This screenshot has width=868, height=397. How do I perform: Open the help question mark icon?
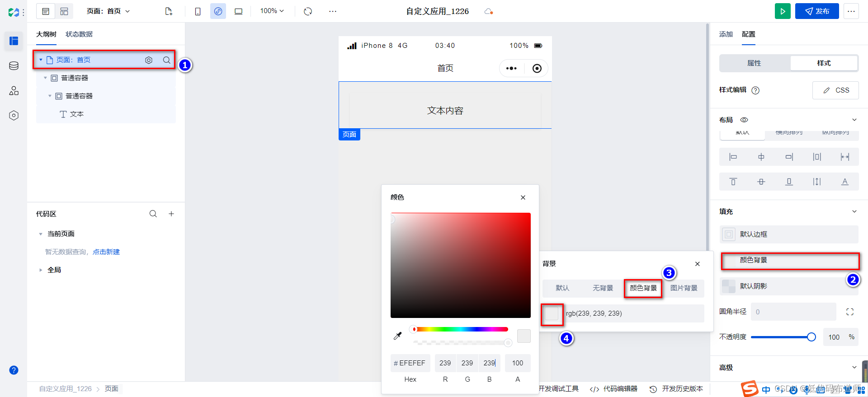(14, 370)
